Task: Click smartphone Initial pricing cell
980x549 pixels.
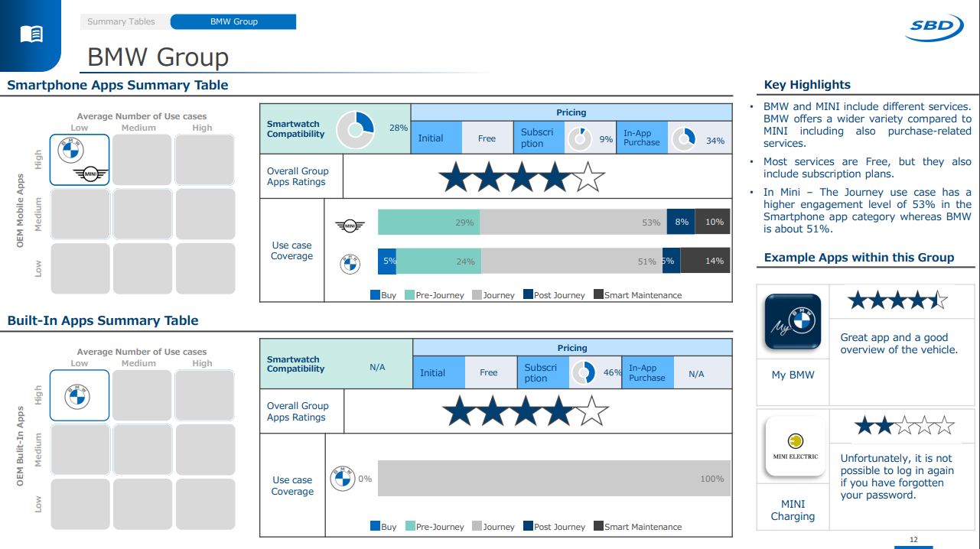Action: point(437,138)
